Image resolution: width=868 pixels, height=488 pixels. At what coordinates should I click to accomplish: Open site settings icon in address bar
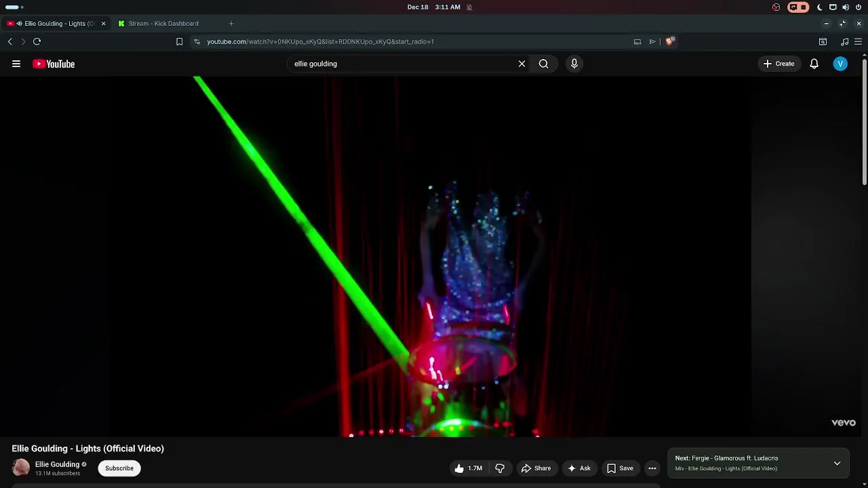point(197,41)
